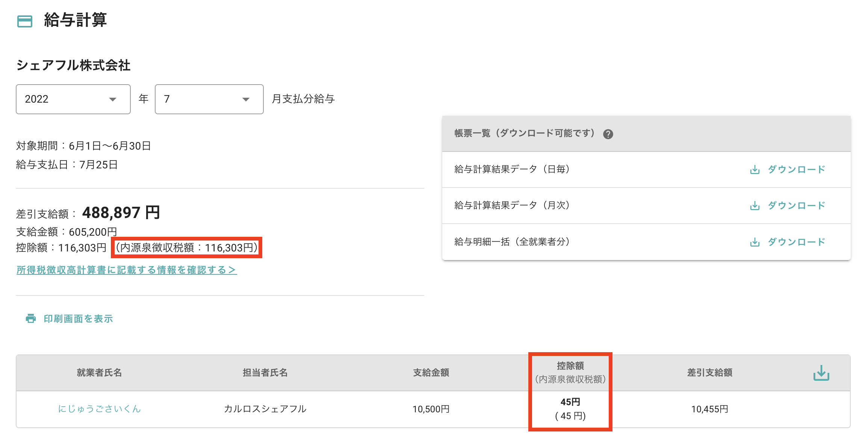
Task: Click the payroll card icon beside 給与計算
Action: click(25, 21)
